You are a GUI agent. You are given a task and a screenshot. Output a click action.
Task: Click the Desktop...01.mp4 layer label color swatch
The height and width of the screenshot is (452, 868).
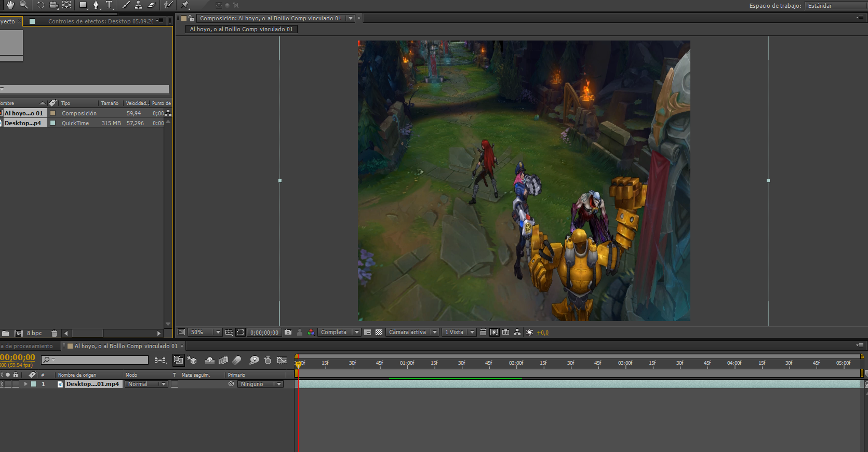tap(34, 384)
